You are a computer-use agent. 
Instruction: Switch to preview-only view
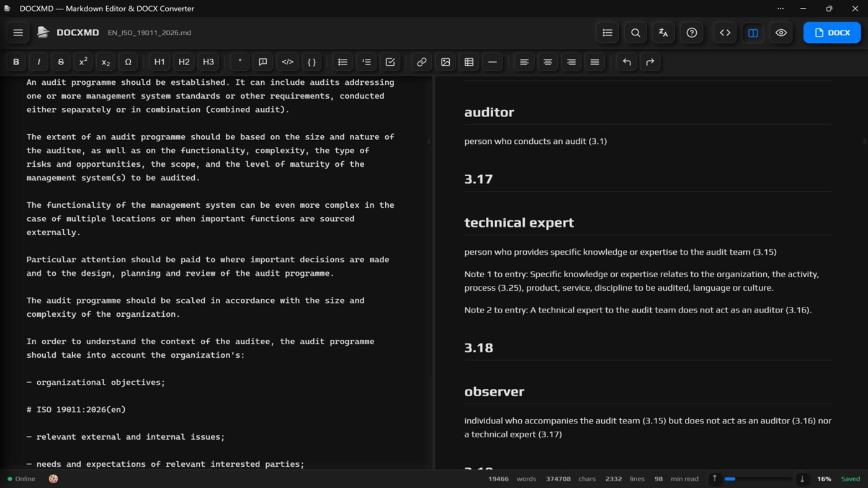pos(781,33)
